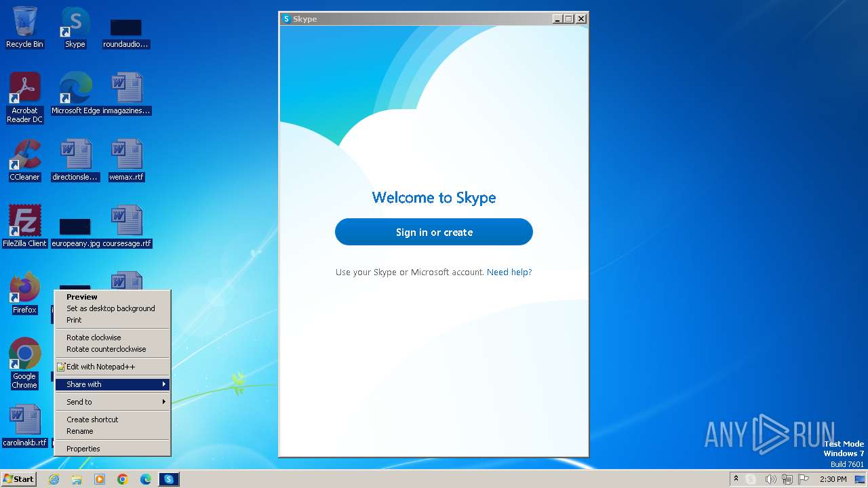Open the volume tray icon

(x=770, y=479)
